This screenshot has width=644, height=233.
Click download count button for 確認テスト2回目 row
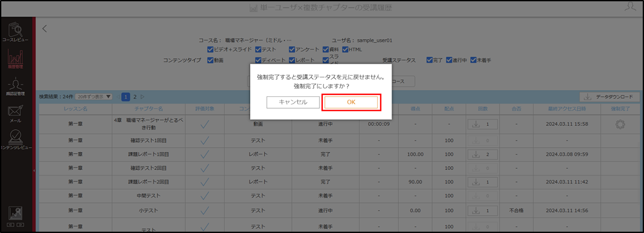pyautogui.click(x=482, y=168)
